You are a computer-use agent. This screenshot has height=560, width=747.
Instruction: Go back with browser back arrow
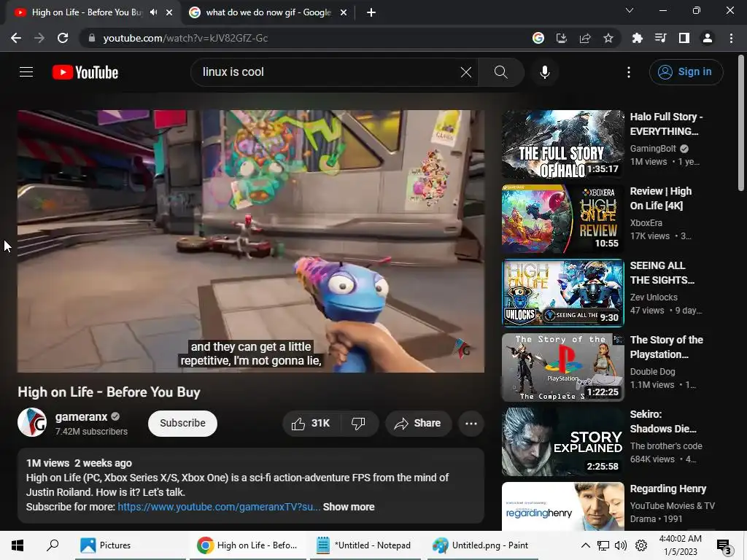[16, 38]
